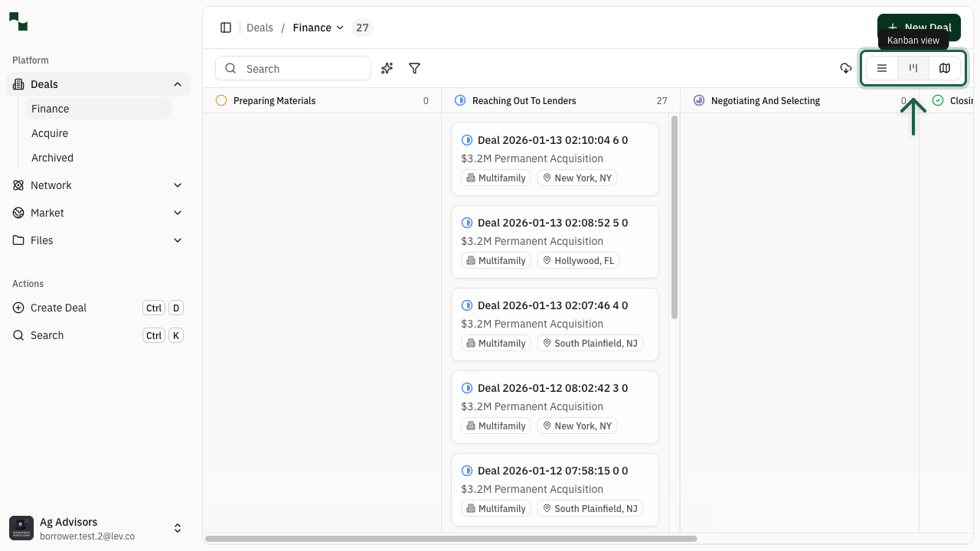Image resolution: width=980 pixels, height=551 pixels.
Task: Click inside the Search input field
Action: coord(293,68)
